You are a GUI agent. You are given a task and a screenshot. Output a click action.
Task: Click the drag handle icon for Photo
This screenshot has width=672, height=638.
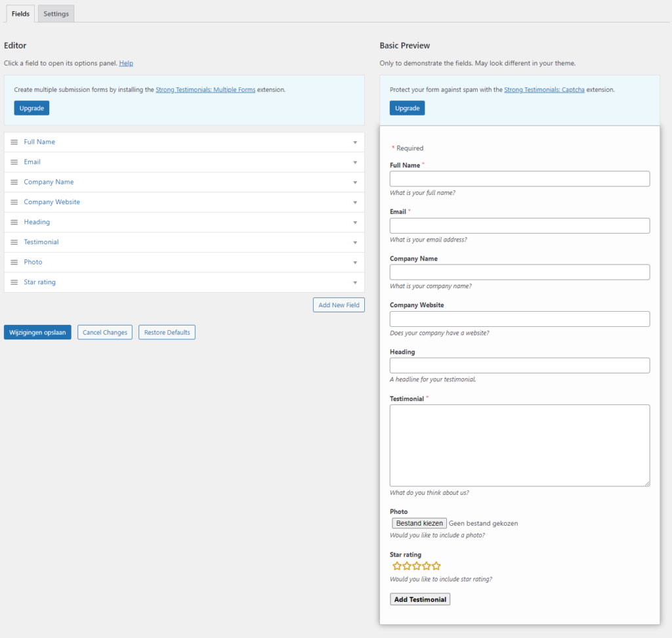[14, 262]
